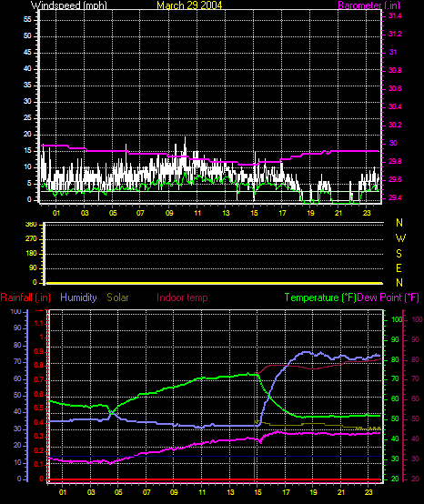The width and height of the screenshot is (424, 504).
Task: Select the 270 degree wind direction tick
Action: pos(33,239)
